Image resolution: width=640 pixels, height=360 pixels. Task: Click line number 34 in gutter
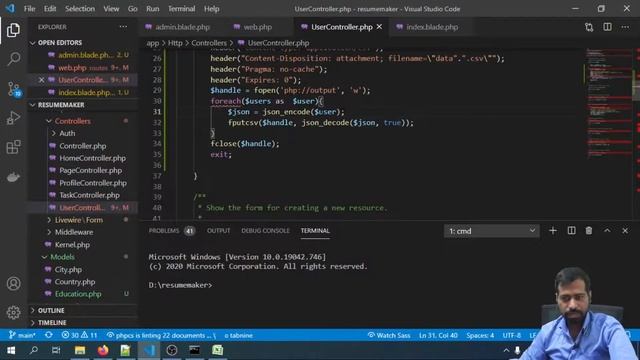(x=157, y=144)
